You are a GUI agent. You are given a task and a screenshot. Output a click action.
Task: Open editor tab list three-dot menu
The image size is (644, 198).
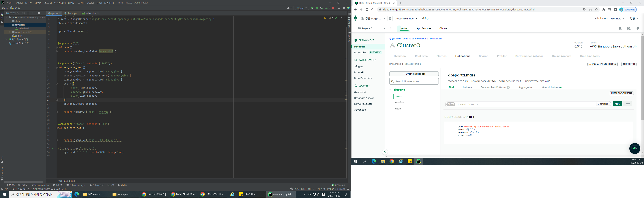tap(345, 13)
